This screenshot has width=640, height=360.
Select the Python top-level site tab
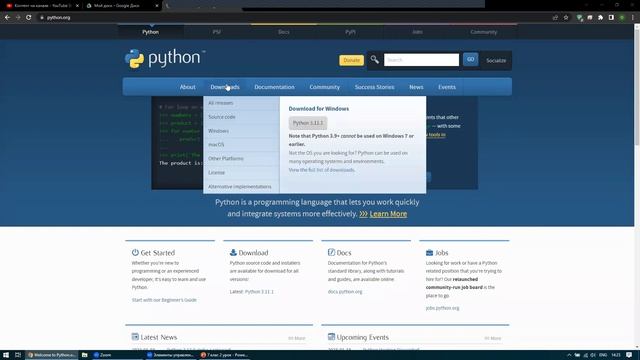[x=151, y=32]
